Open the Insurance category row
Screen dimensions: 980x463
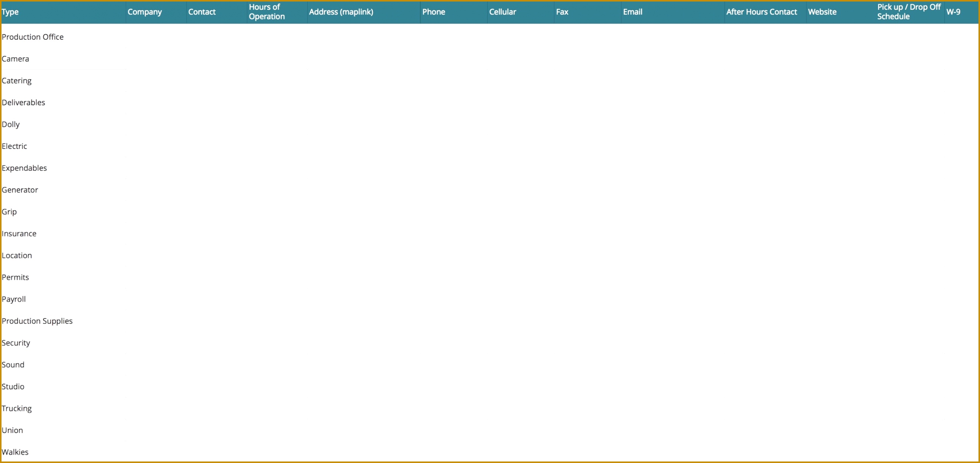pos(19,233)
